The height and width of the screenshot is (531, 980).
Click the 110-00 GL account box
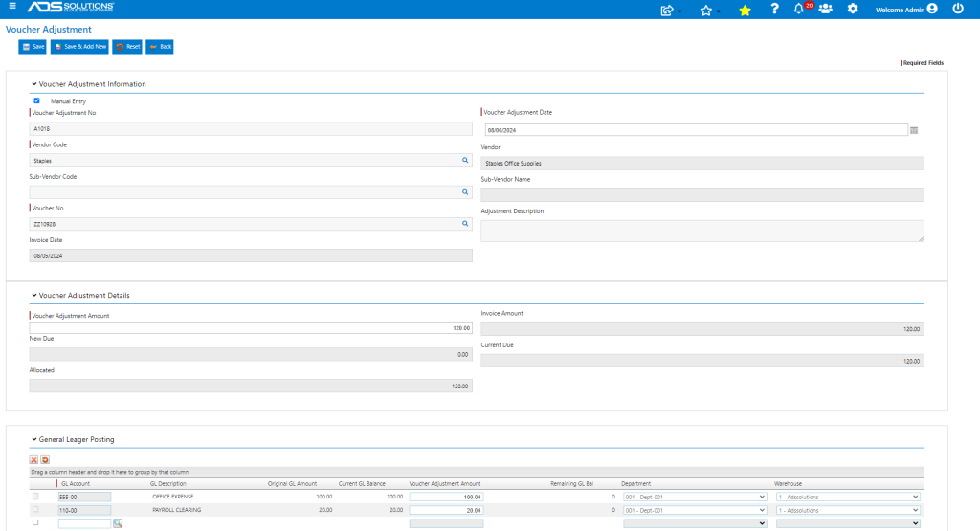pyautogui.click(x=84, y=510)
